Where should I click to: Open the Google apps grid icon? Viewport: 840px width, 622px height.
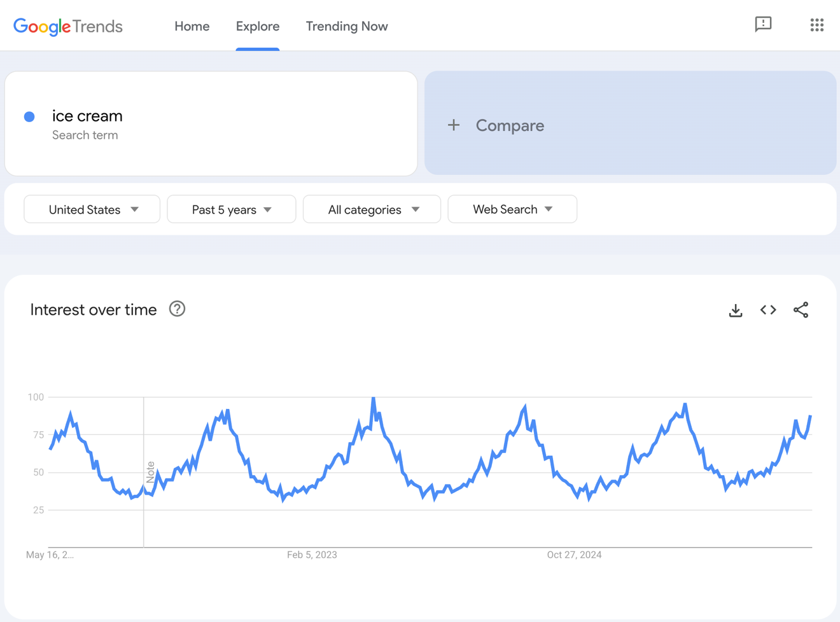(x=817, y=25)
